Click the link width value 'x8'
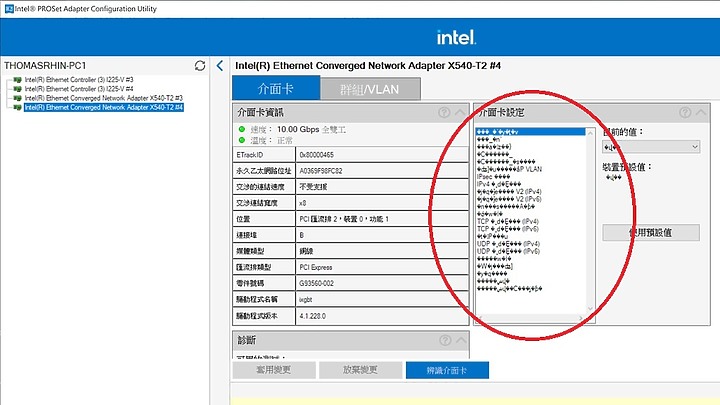The image size is (720, 405). click(303, 203)
